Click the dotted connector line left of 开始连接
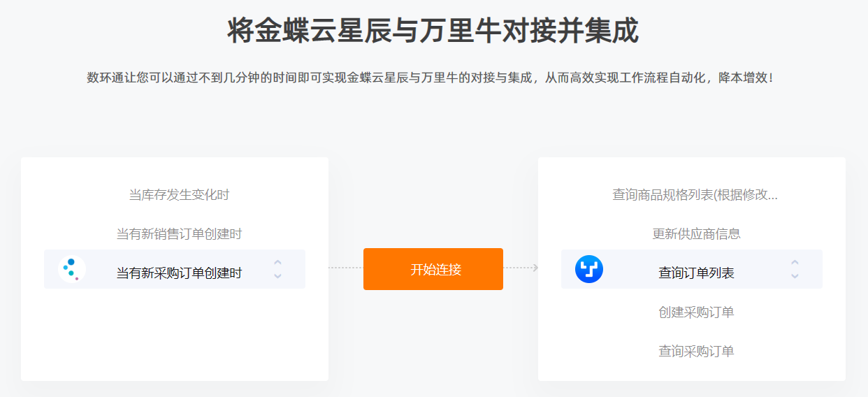868x397 pixels. [x=346, y=268]
